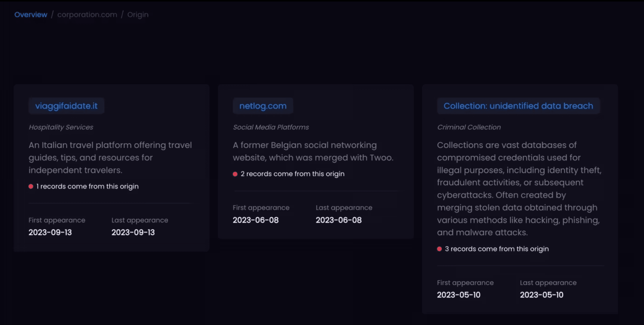Viewport: 644px width, 325px height.
Task: Click first appearance date 2023-06-08
Action: [255, 220]
